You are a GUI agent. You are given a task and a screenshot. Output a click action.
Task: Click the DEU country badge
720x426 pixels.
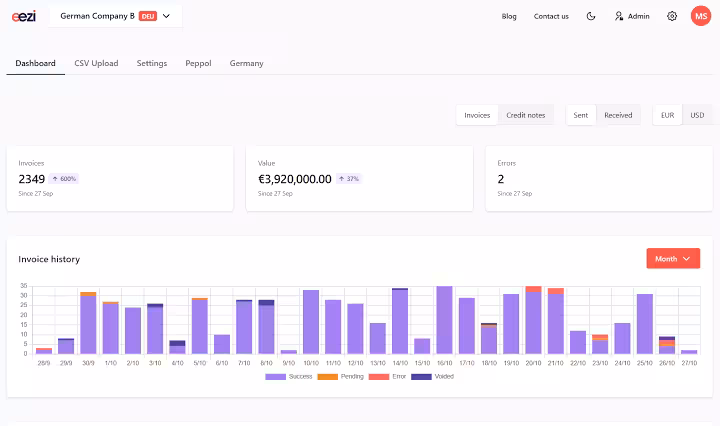click(148, 16)
